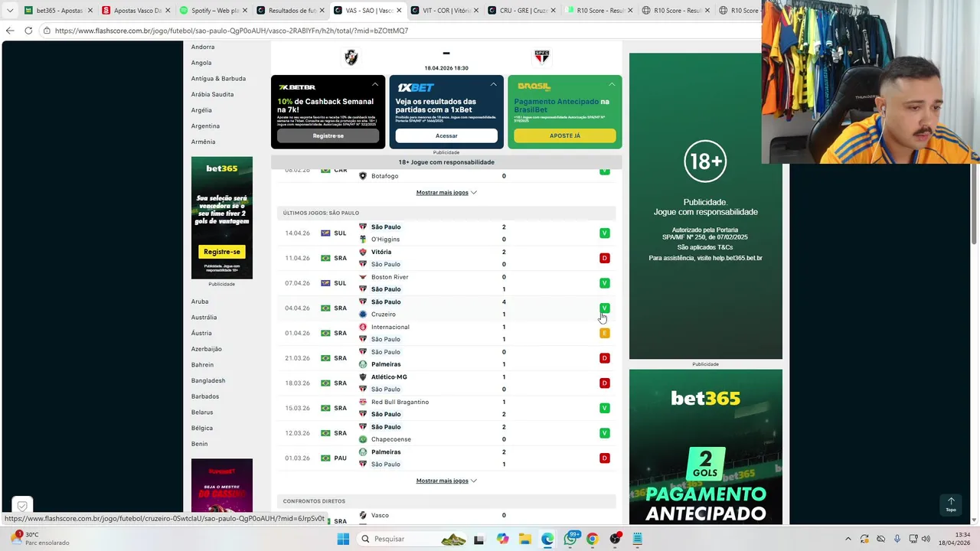Collapse the 7k BetBR ad card chevron

[375, 84]
